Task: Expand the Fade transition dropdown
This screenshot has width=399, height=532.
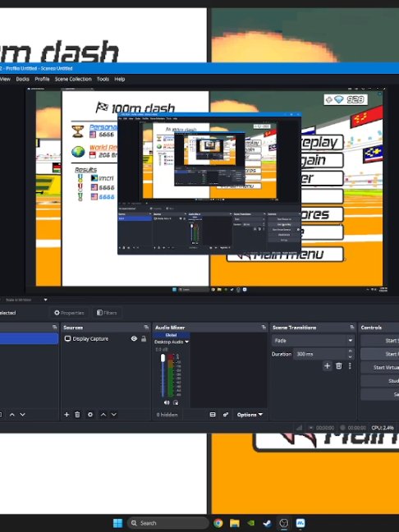Action: point(350,341)
